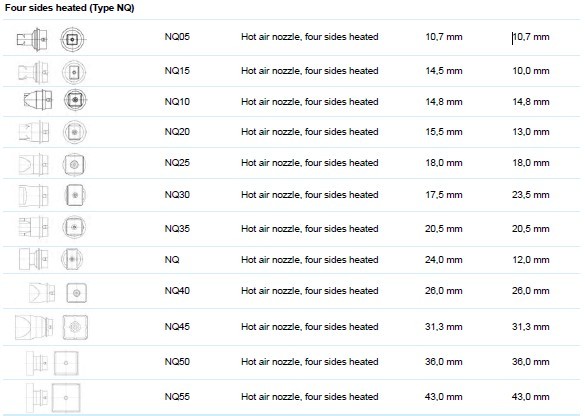Click the NQ30 nozzle side-view drawing

(x=33, y=195)
